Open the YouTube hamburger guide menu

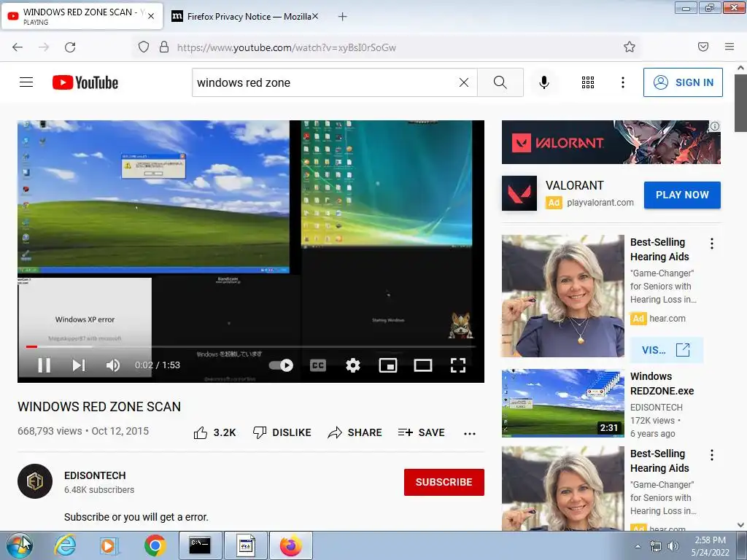[26, 82]
